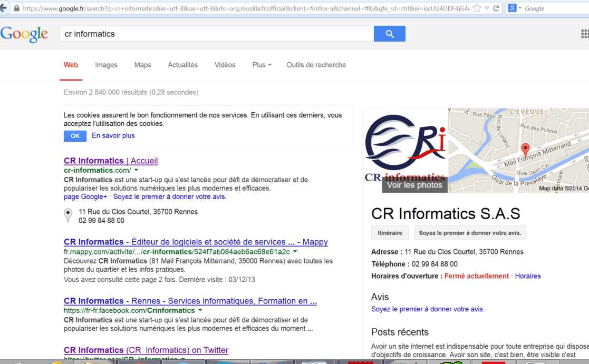Click Soyez le premier link under Avis
Viewport: 589px width, 364px height.
pos(428,309)
